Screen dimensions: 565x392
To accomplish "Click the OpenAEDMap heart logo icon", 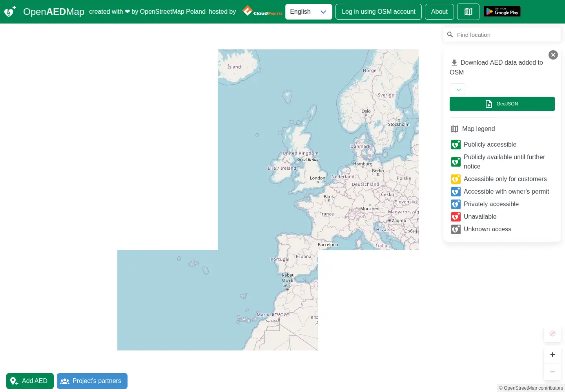I will [x=10, y=11].
